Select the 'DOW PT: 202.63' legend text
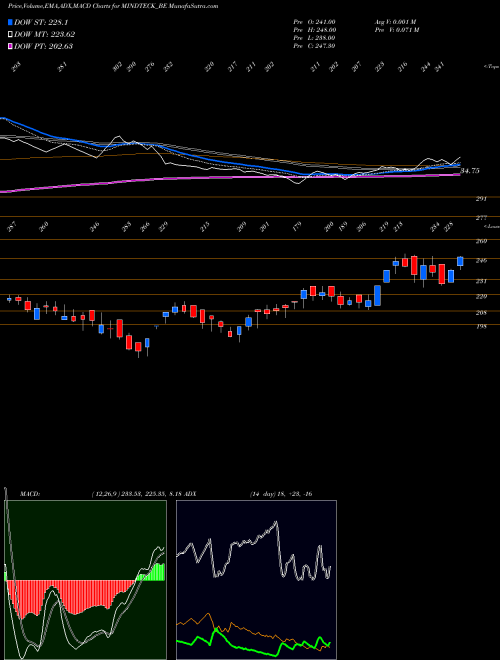Image resolution: width=500 pixels, height=660 pixels. coord(43,46)
